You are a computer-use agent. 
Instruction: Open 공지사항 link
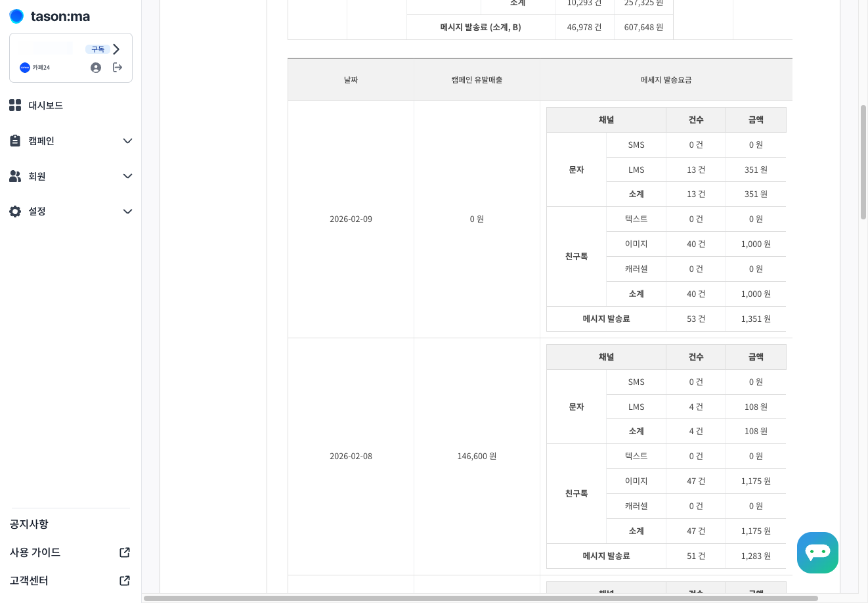(x=29, y=524)
